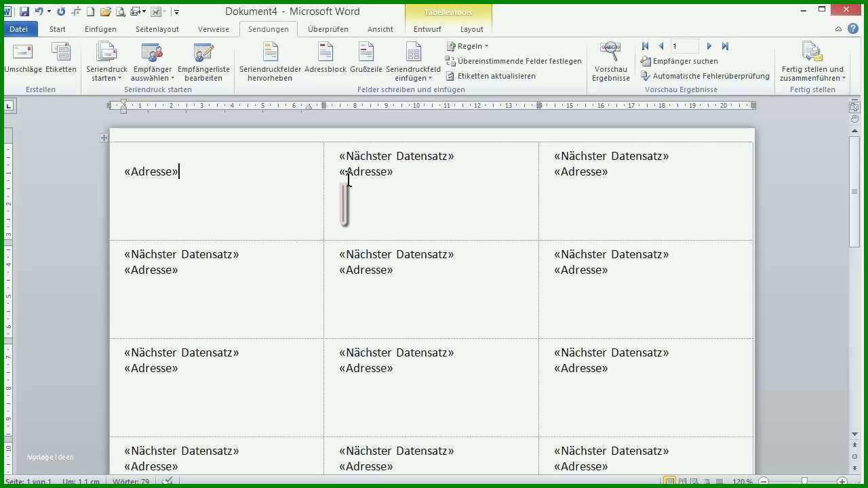This screenshot has width=868, height=488.
Task: Click the Seriendruckfeld einfügen icon
Action: coord(414,52)
